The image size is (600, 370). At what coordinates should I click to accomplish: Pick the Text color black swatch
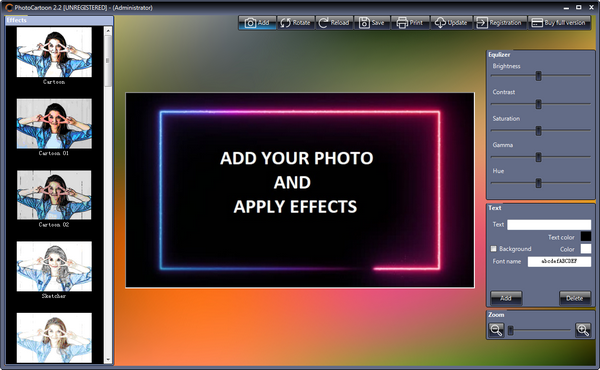[x=585, y=236]
